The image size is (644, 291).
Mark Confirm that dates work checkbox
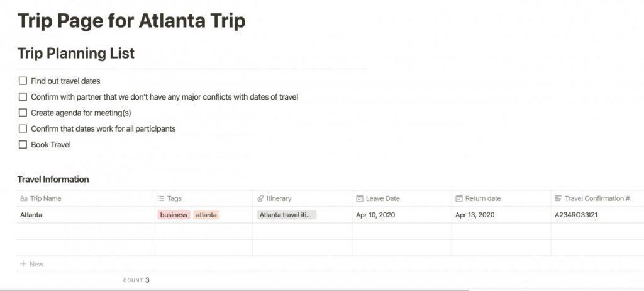click(23, 129)
